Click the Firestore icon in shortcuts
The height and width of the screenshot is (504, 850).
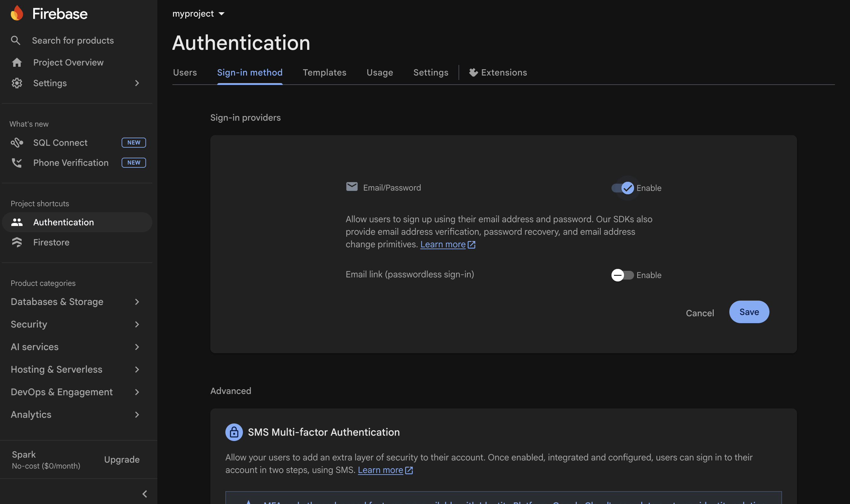(17, 243)
